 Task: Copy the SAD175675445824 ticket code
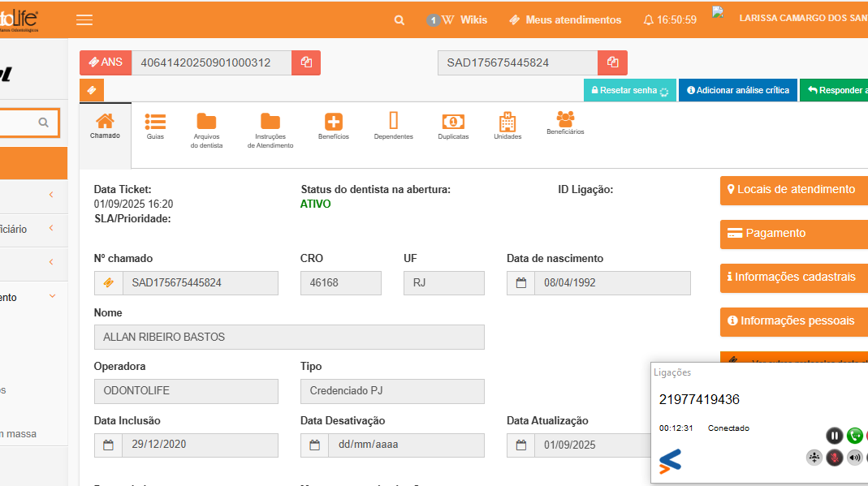tap(612, 62)
